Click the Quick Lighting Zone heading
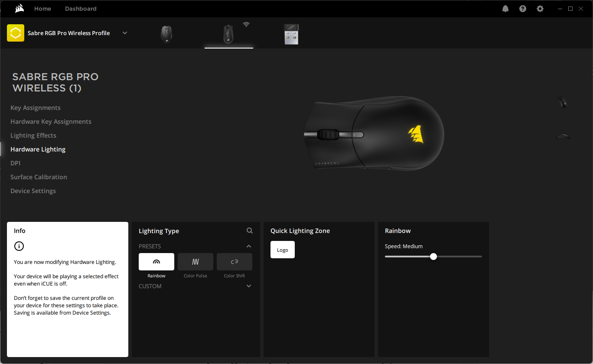593x364 pixels. [x=300, y=231]
